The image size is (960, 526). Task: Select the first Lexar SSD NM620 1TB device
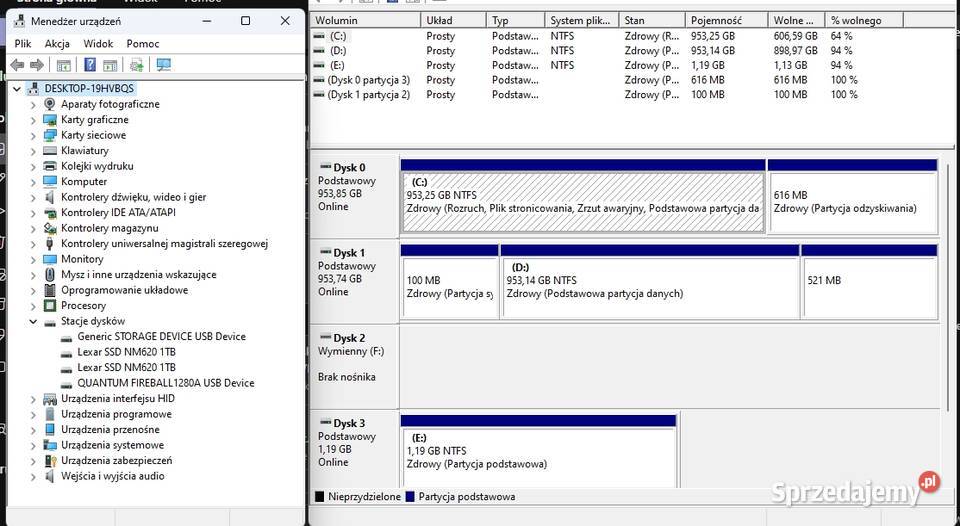pyautogui.click(x=126, y=352)
